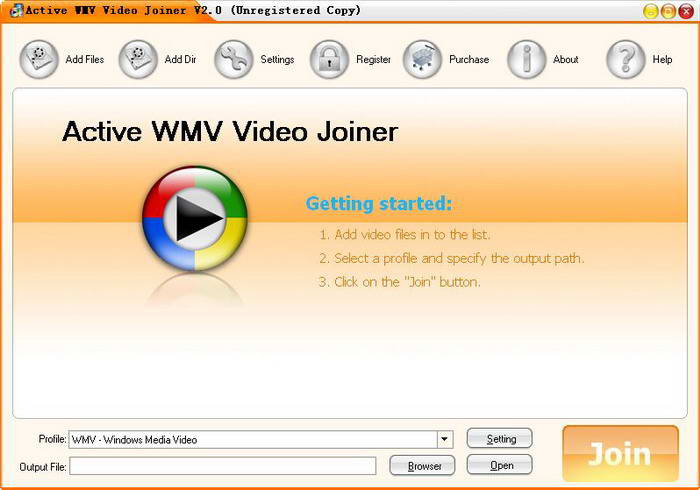Click the About info icon
The image size is (700, 490).
(x=527, y=59)
